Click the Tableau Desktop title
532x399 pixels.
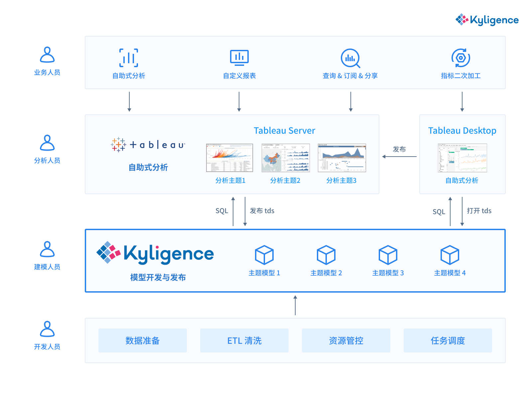pyautogui.click(x=462, y=131)
